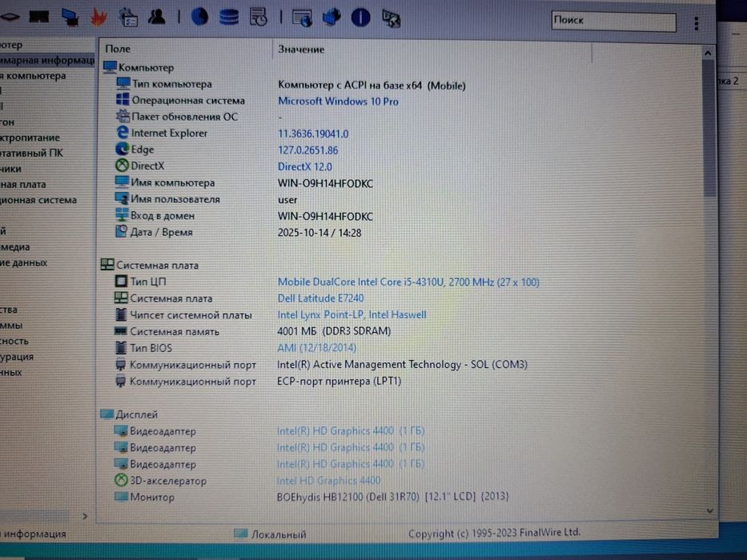Open the Internet Explorer version 11.3636.19041.0 link

pos(313,134)
